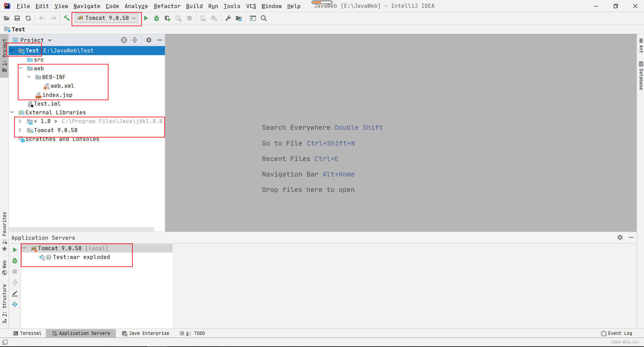Click the Project panel horizontal scrollbar
Viewport: 644px width, 347px height.
pos(82,229)
